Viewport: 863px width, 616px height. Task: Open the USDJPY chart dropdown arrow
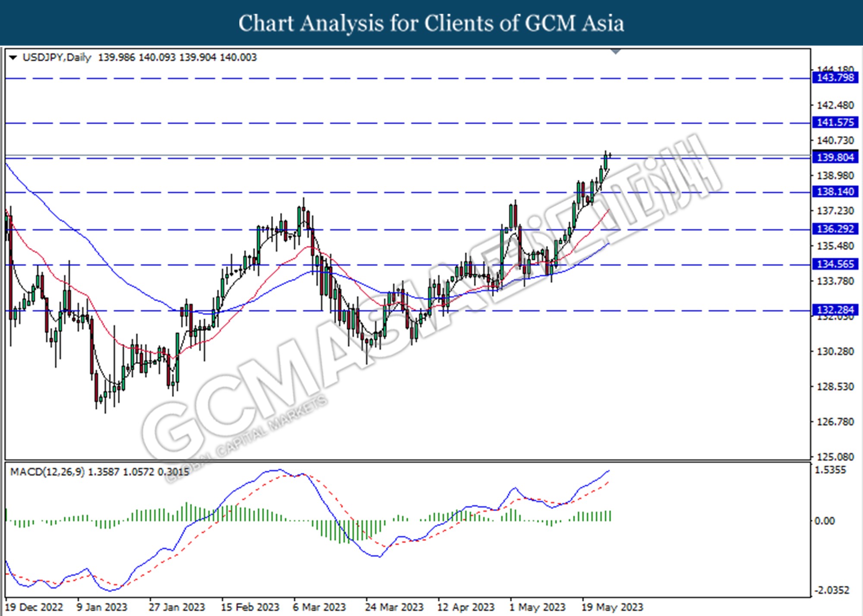click(13, 57)
